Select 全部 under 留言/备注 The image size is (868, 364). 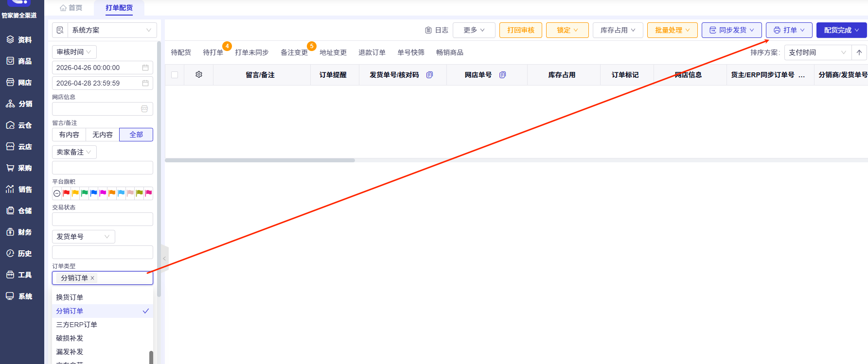click(x=136, y=135)
